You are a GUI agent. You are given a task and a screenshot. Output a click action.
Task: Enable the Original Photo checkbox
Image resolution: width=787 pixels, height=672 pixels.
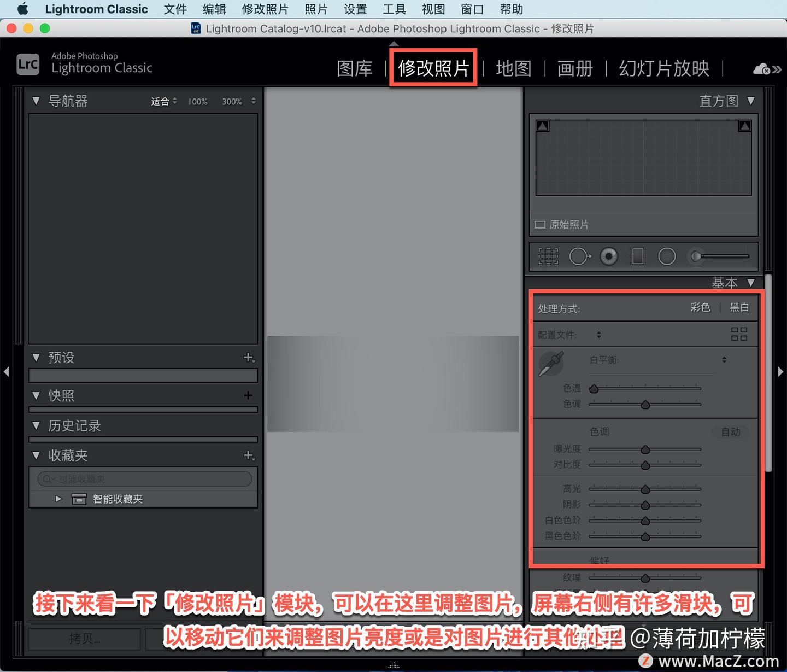pos(540,225)
